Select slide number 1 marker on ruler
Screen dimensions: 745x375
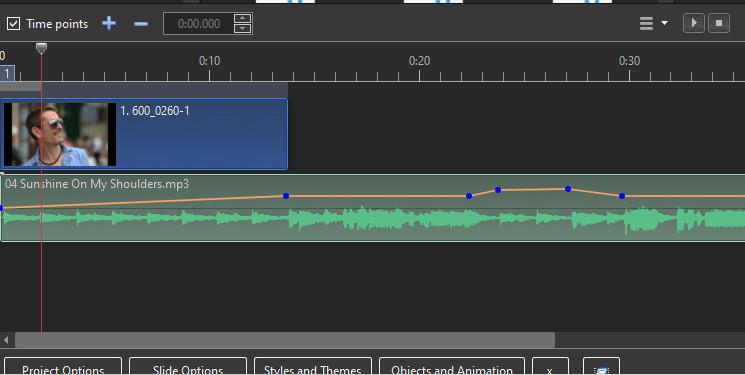point(7,74)
